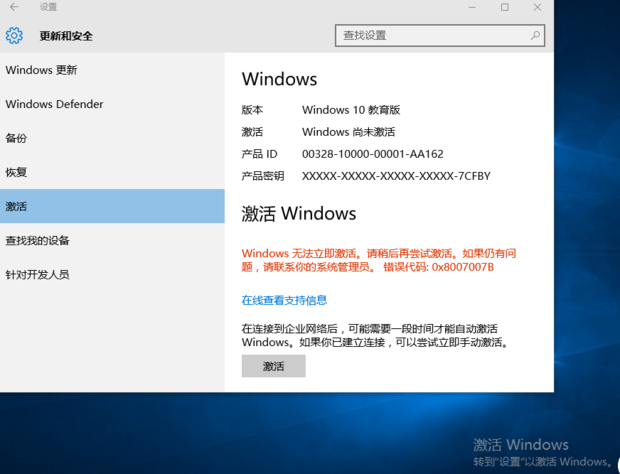Click the Windows 10 教育版 edition text
Viewport: 620px width, 474px height.
coord(351,110)
